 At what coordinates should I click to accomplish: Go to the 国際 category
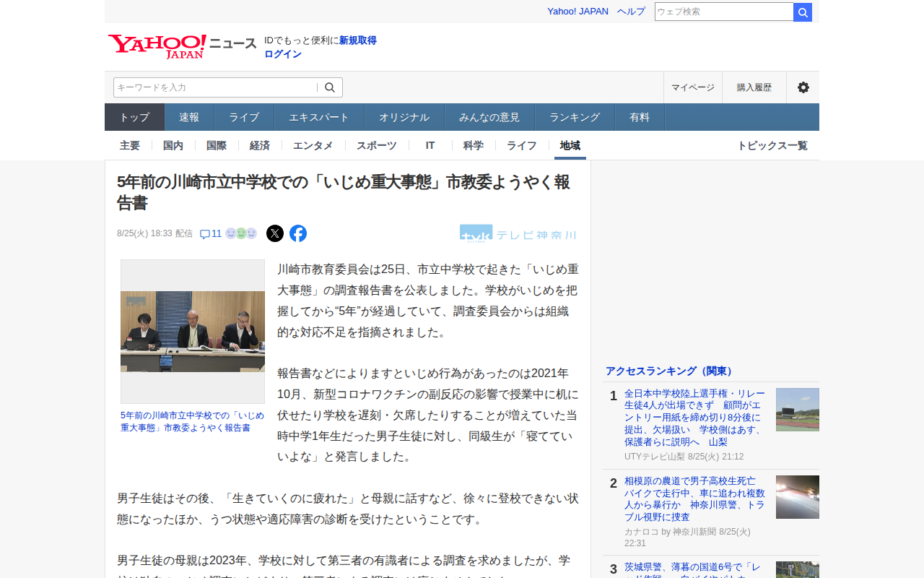217,145
